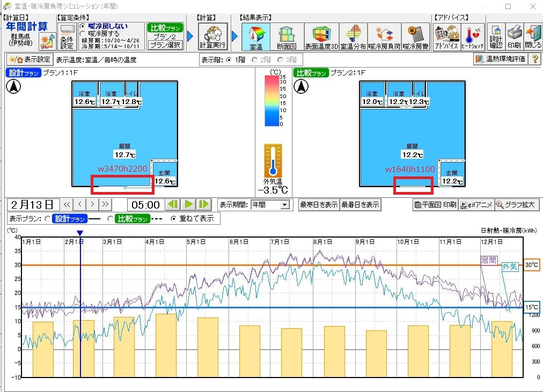Click the 年間計算 heading text
The height and width of the screenshot is (392, 543).
click(x=27, y=27)
